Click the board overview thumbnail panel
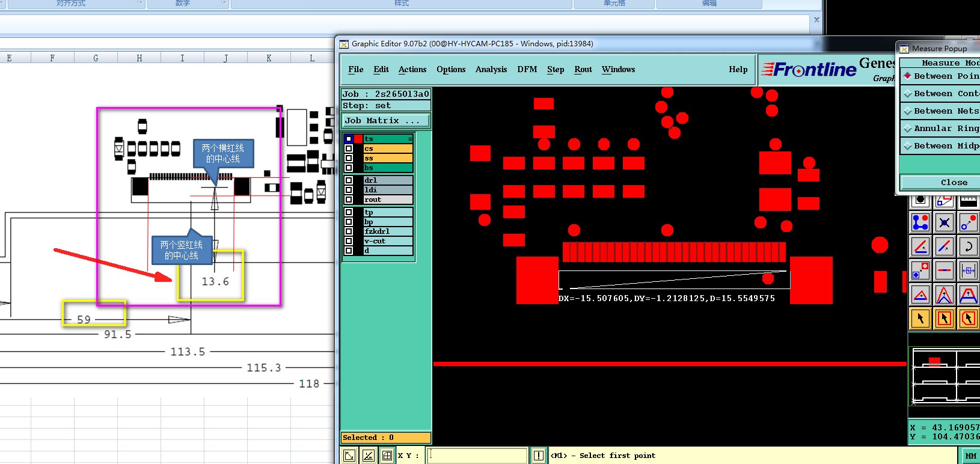 [944, 376]
